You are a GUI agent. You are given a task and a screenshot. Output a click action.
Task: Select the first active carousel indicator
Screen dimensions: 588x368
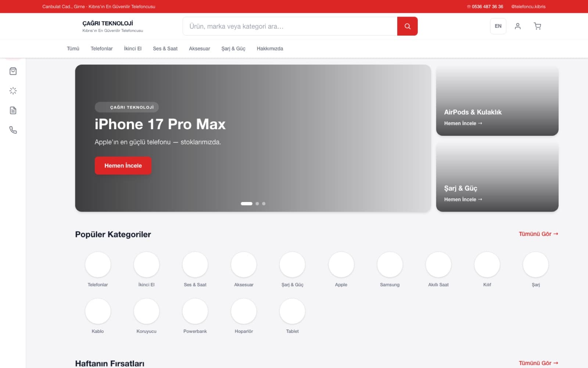click(x=247, y=204)
